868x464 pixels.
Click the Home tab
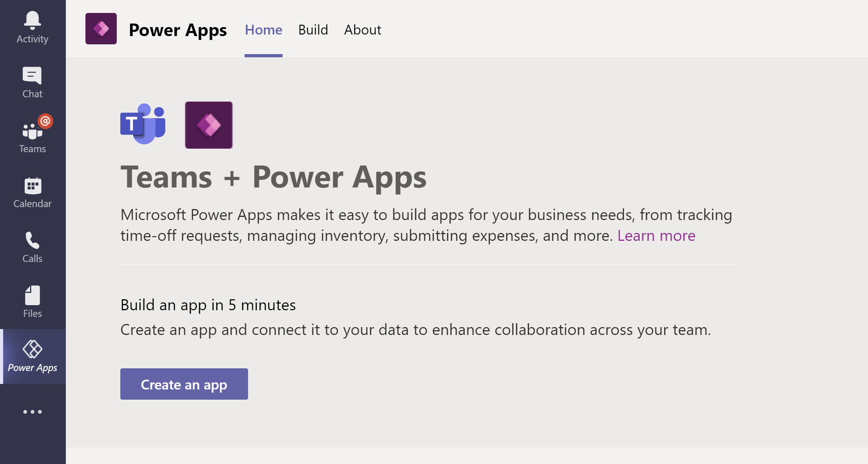point(263,30)
